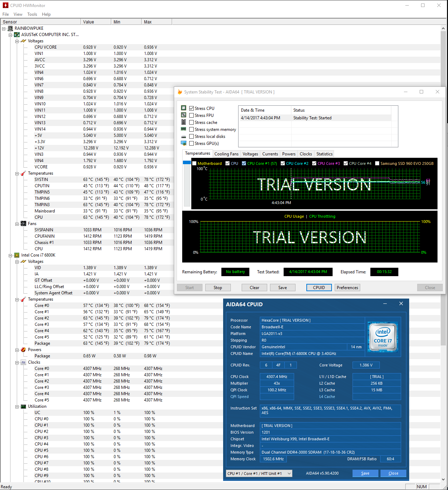Collapse the Powers tree node
The width and height of the screenshot is (448, 490).
(x=17, y=350)
